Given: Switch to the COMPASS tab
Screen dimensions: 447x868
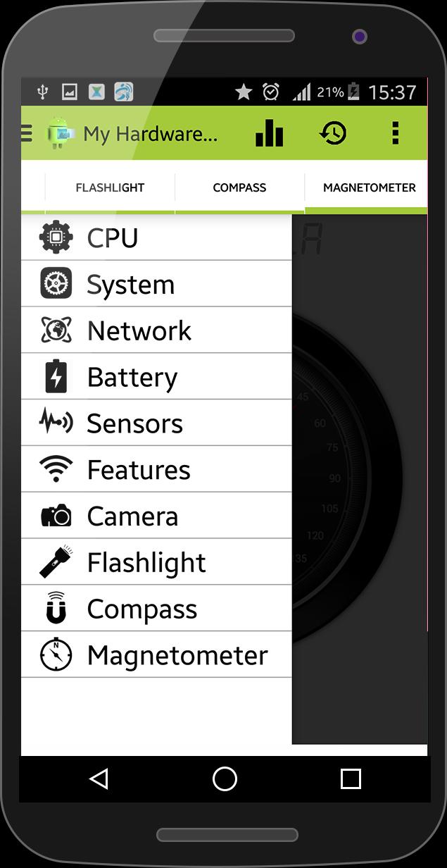Looking at the screenshot, I should pyautogui.click(x=239, y=187).
